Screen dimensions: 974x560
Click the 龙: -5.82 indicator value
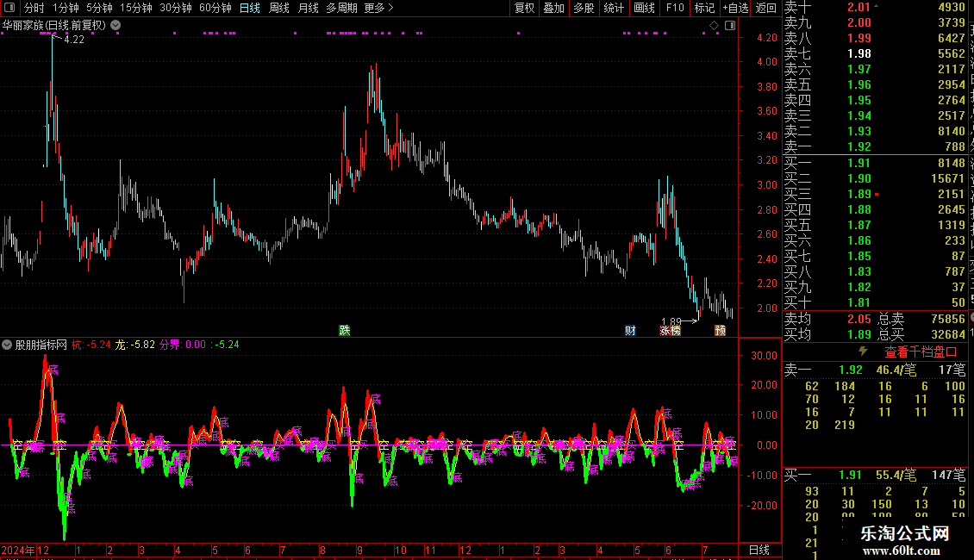[x=134, y=345]
